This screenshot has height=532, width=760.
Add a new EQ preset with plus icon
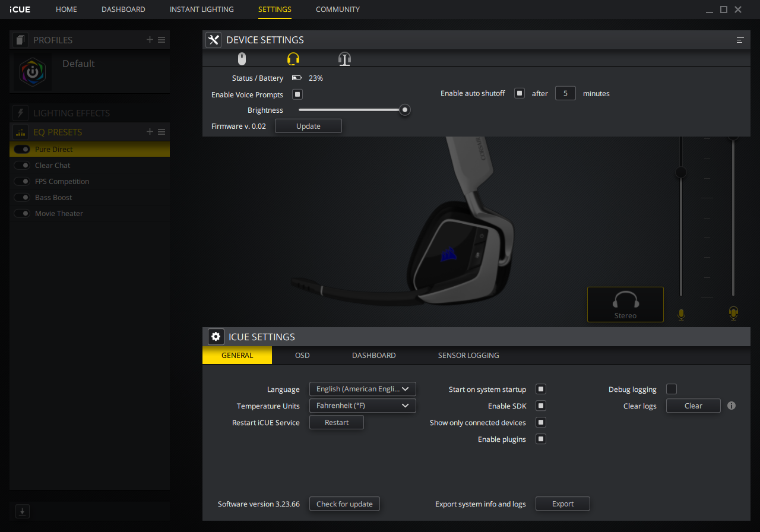[x=150, y=132]
